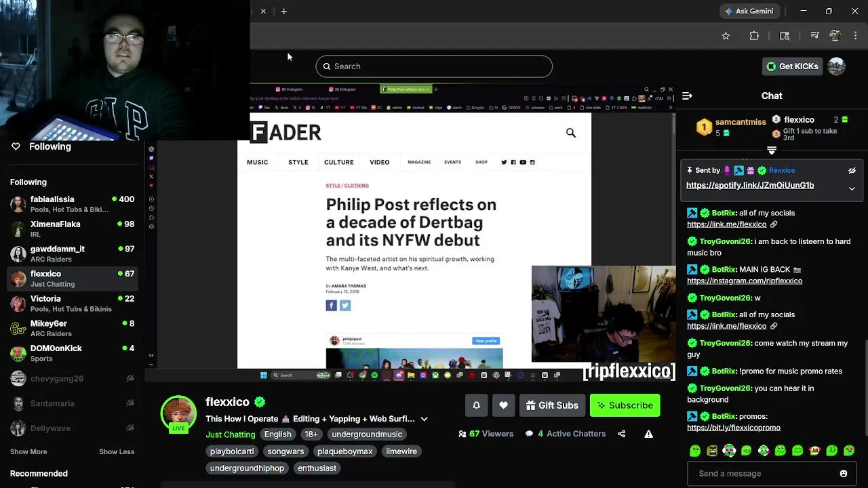The height and width of the screenshot is (488, 868).
Task: Collapse the chat panel arrow icon
Action: [687, 96]
